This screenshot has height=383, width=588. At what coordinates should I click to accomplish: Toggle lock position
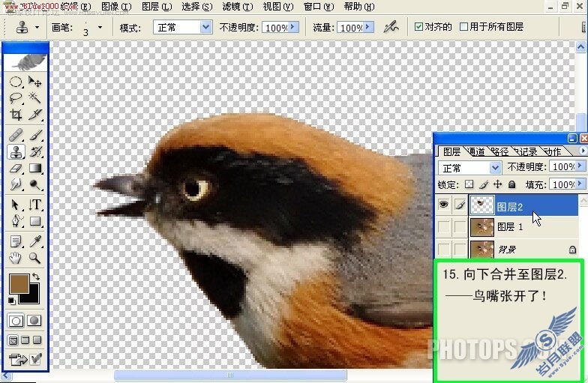(x=498, y=184)
